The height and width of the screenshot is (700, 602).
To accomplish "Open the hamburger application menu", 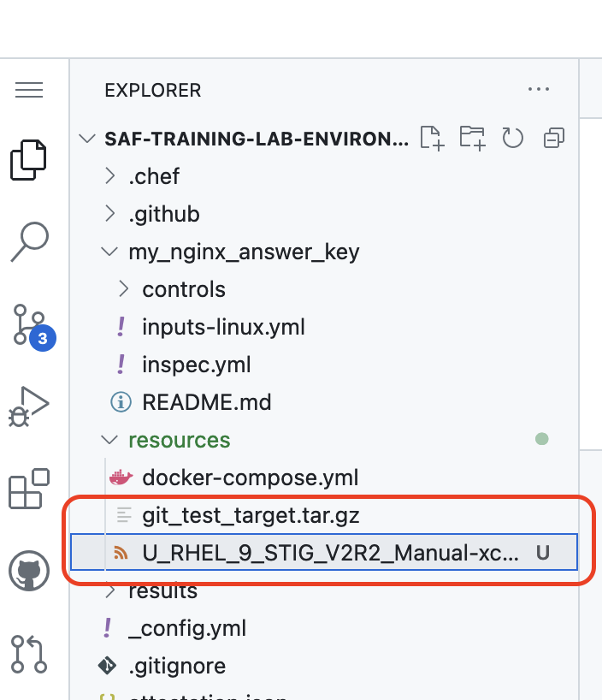I will pos(29,91).
